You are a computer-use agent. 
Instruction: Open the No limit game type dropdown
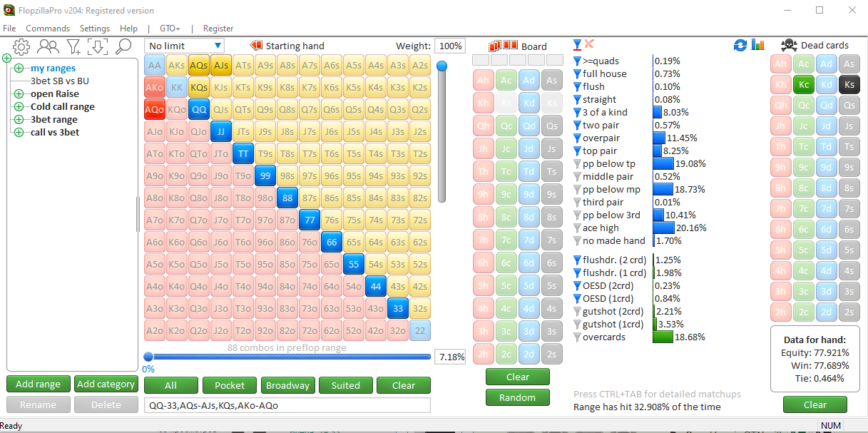[x=184, y=46]
